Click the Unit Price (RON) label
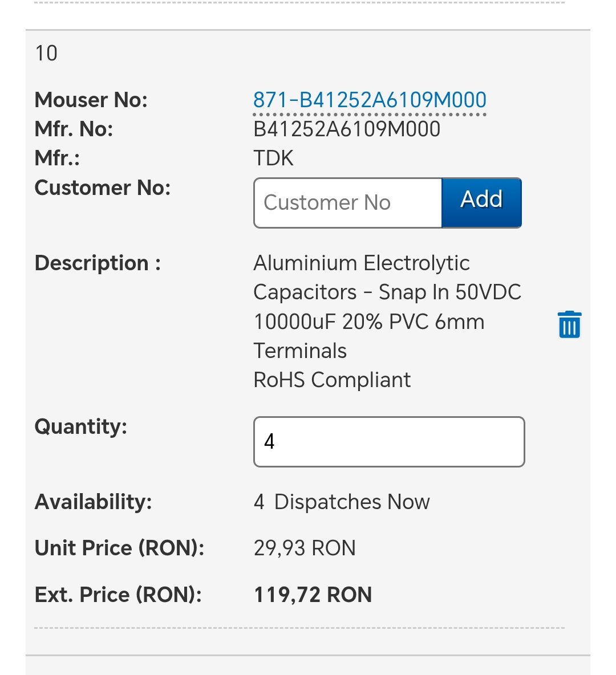The height and width of the screenshot is (675, 616). pos(119,548)
